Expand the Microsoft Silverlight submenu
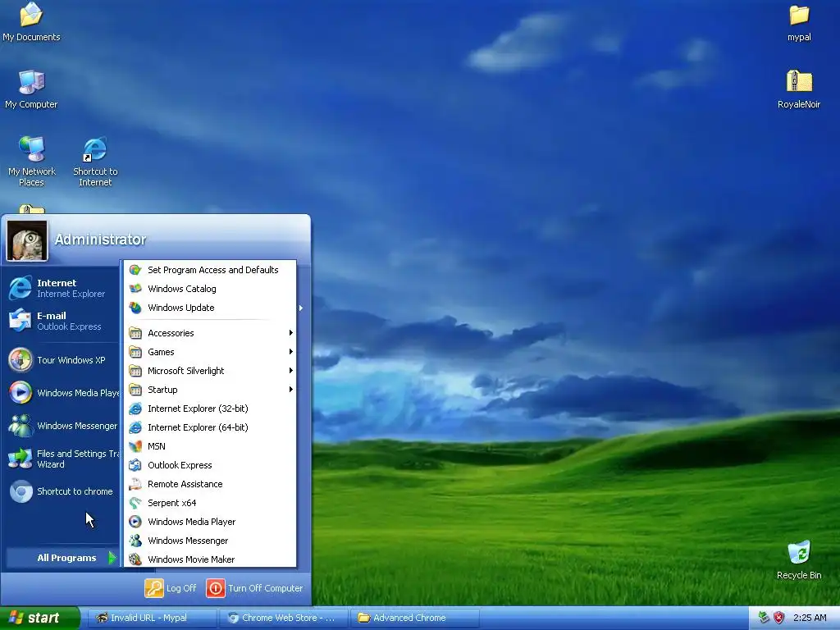 [210, 371]
